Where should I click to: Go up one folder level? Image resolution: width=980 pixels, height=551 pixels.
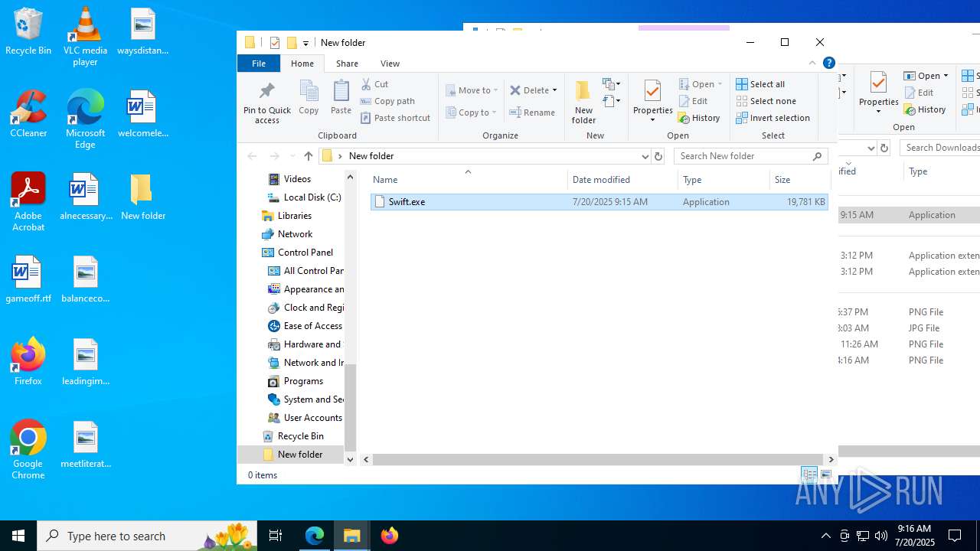click(x=309, y=156)
